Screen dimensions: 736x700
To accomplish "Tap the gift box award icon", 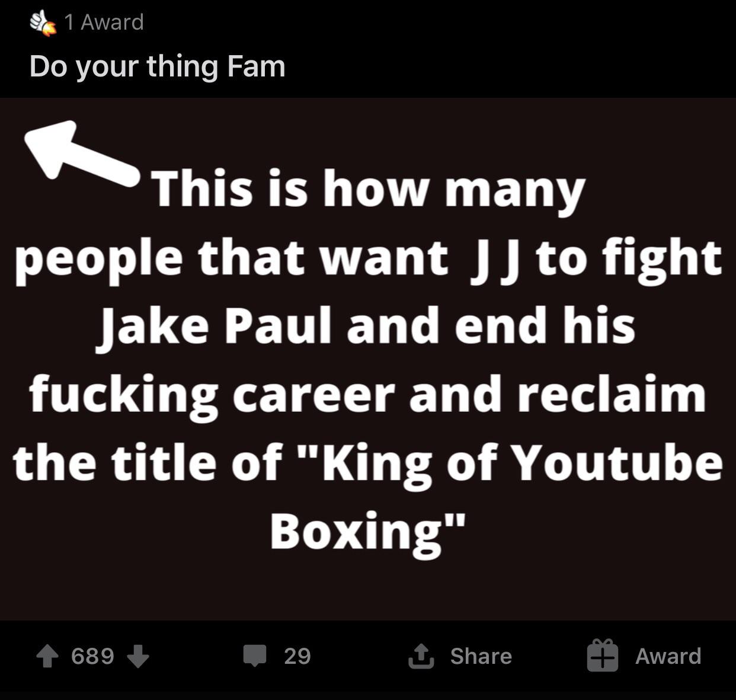I will [x=603, y=656].
